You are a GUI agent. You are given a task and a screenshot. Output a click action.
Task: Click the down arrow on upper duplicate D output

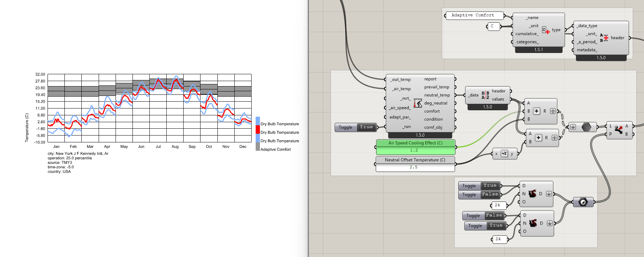[x=549, y=194]
